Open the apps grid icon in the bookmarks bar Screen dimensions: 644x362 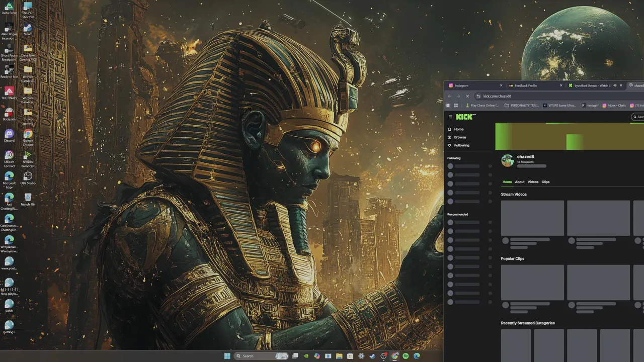pyautogui.click(x=456, y=106)
